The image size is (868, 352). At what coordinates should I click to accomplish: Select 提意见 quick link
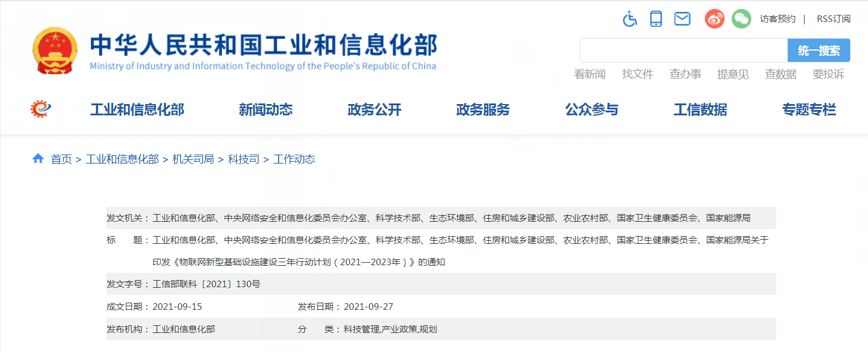(733, 74)
